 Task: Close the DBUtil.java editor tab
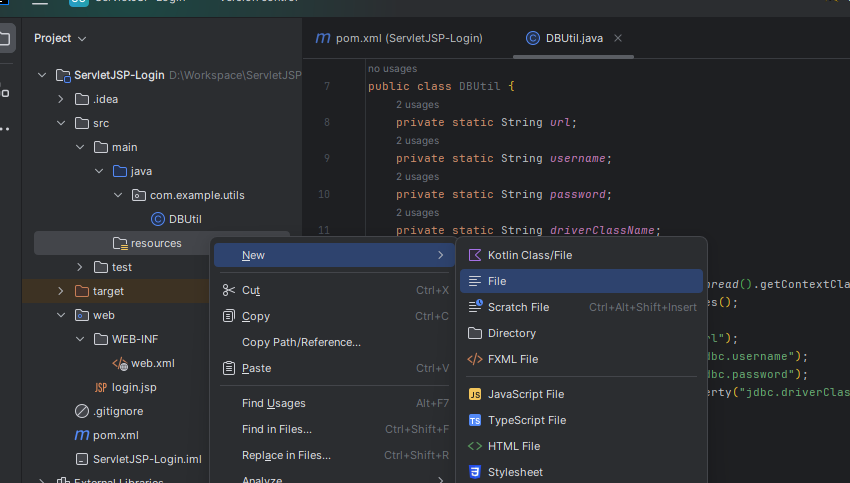click(x=618, y=38)
